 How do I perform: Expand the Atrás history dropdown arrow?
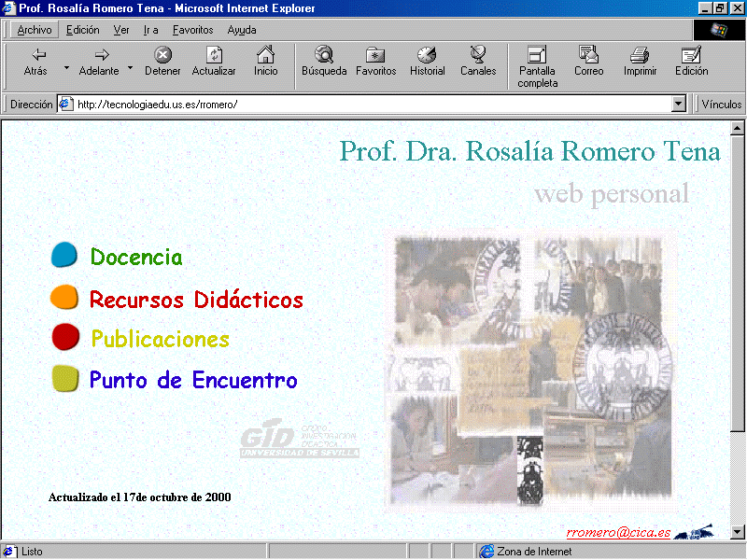pos(66,67)
